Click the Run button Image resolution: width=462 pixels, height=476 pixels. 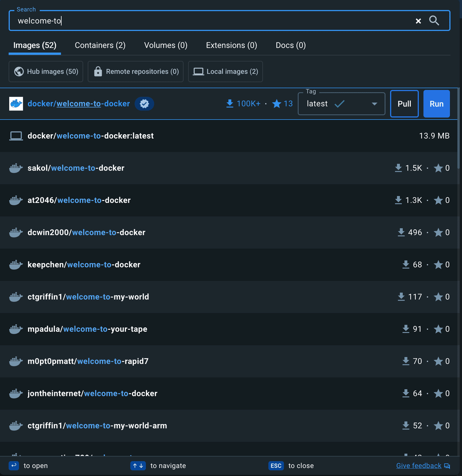(436, 104)
